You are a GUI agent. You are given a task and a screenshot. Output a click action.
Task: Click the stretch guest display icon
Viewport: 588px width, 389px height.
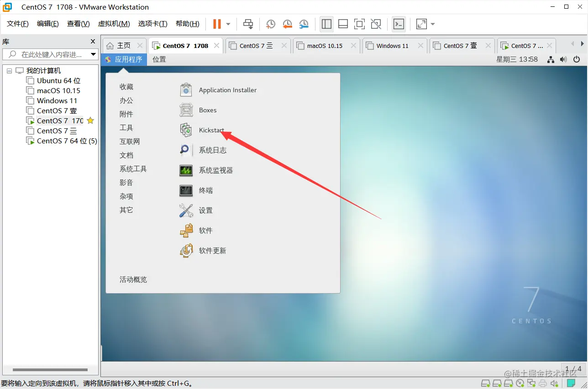point(421,24)
